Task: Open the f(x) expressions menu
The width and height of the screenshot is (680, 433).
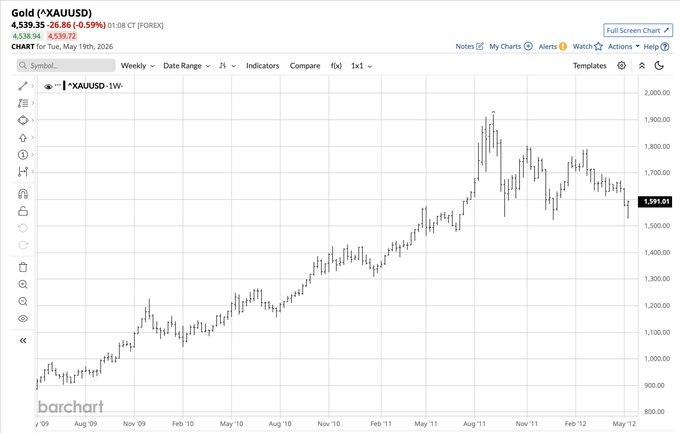Action: [x=336, y=66]
